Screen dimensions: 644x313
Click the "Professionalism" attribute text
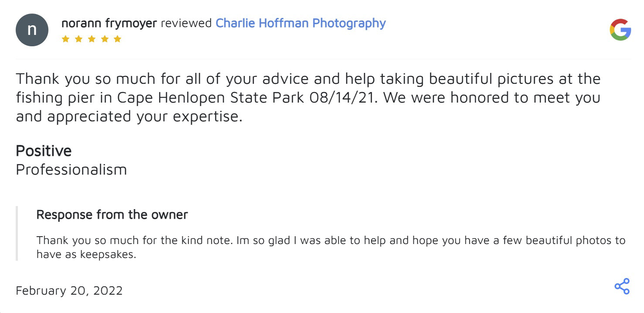(71, 169)
